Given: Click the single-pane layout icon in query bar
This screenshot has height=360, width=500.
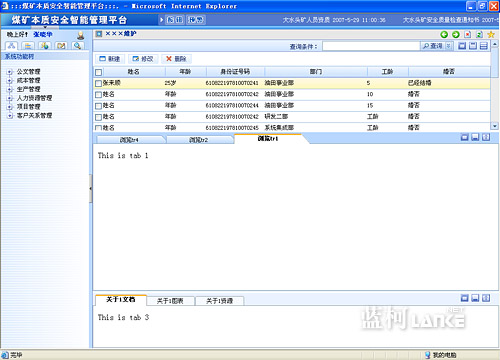Looking at the screenshot, I should (x=462, y=46).
